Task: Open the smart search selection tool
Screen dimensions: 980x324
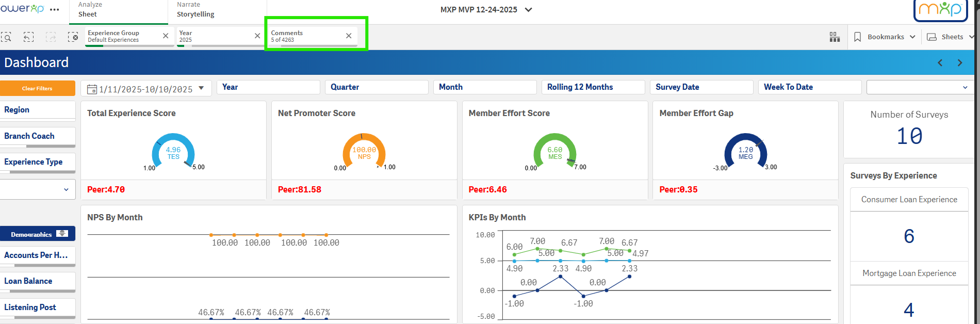Action: [x=6, y=37]
